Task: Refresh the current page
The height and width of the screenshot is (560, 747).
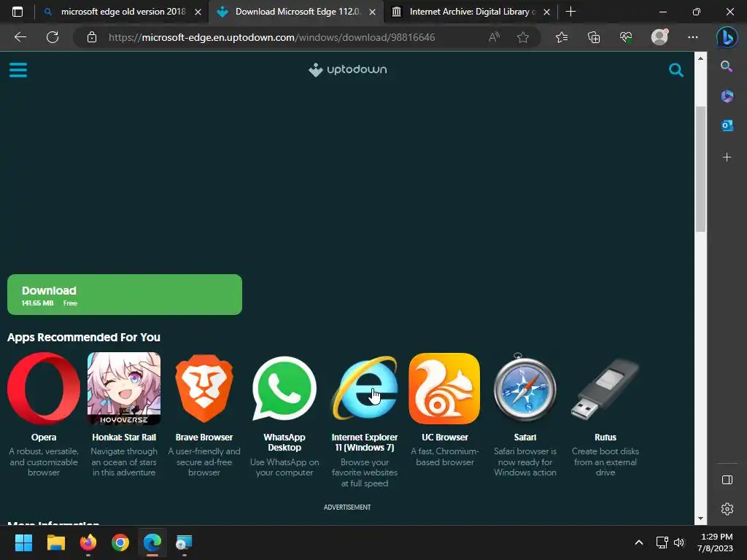Action: tap(53, 37)
